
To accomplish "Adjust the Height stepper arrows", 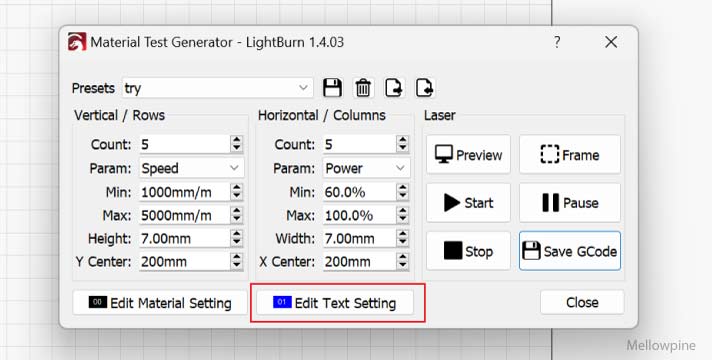I will point(237,238).
